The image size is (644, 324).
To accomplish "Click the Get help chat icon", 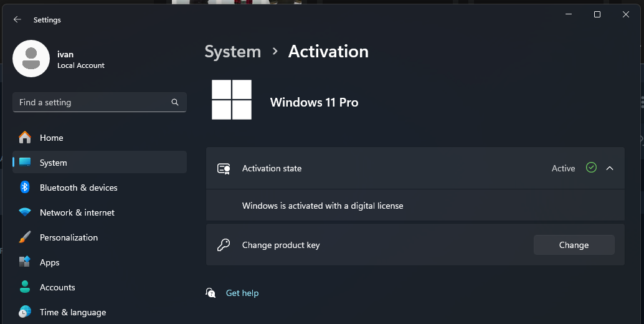I will pyautogui.click(x=211, y=293).
